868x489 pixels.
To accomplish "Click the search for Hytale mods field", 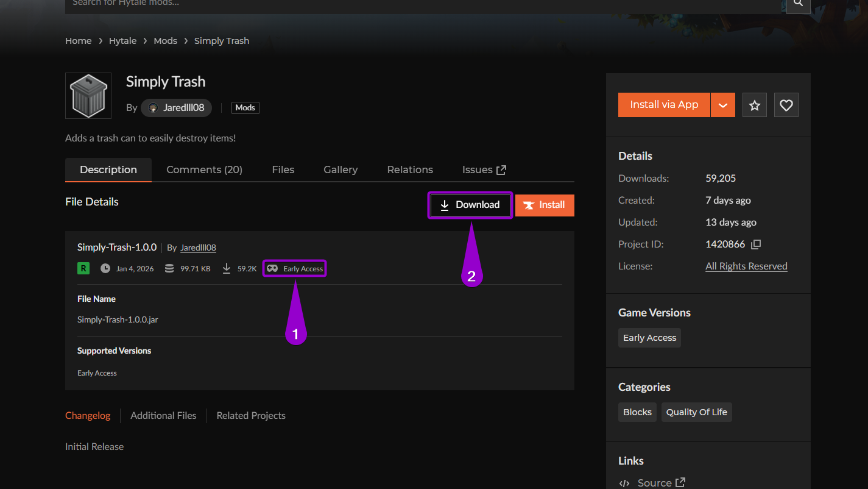I will point(365,5).
